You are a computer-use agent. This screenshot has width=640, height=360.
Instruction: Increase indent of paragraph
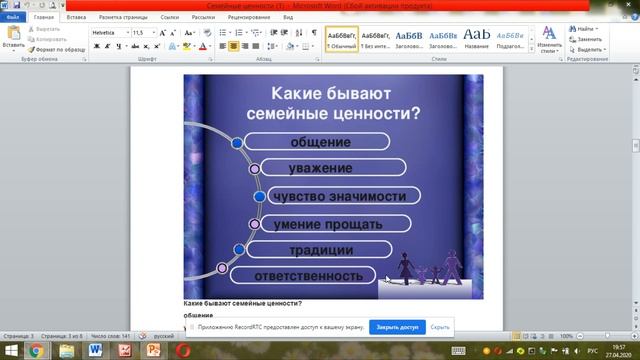[284, 33]
